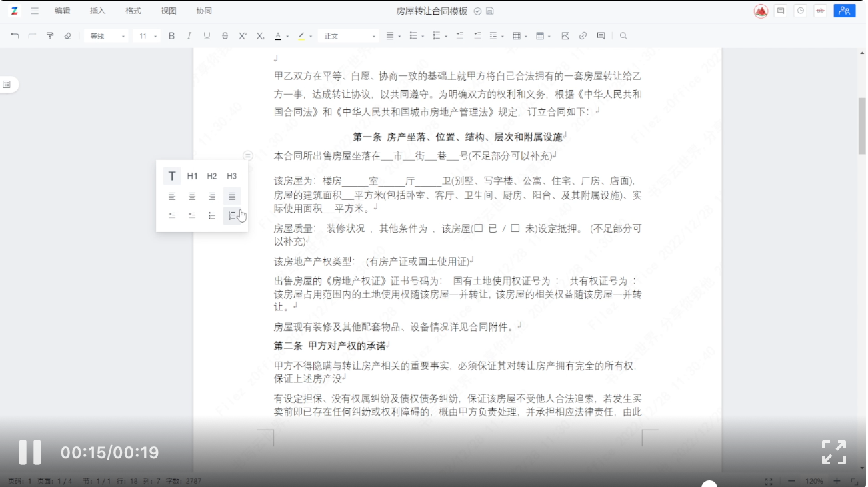868x487 pixels.
Task: Click the Z application logo
Action: 15,11
